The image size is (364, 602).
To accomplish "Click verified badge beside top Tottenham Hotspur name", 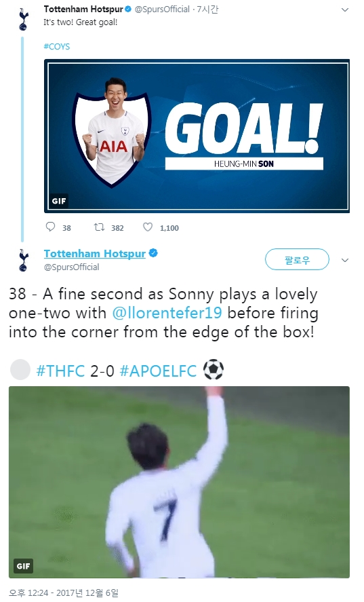I will click(128, 10).
